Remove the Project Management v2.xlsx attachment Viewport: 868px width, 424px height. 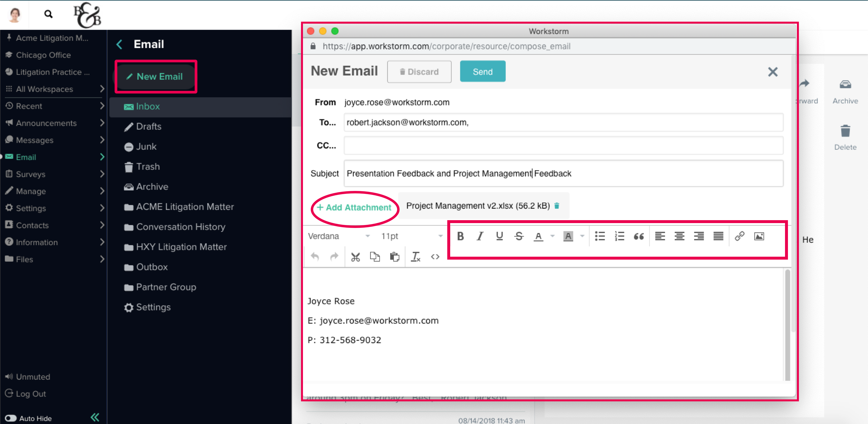[x=557, y=205]
